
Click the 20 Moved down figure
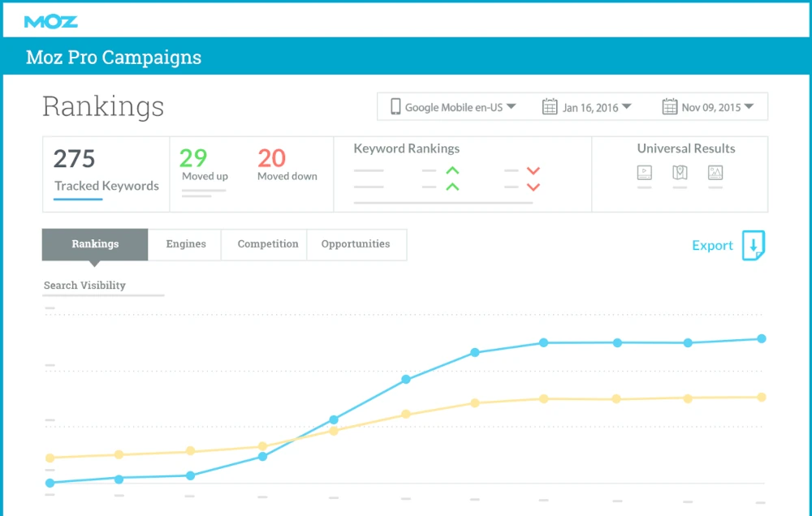[272, 158]
